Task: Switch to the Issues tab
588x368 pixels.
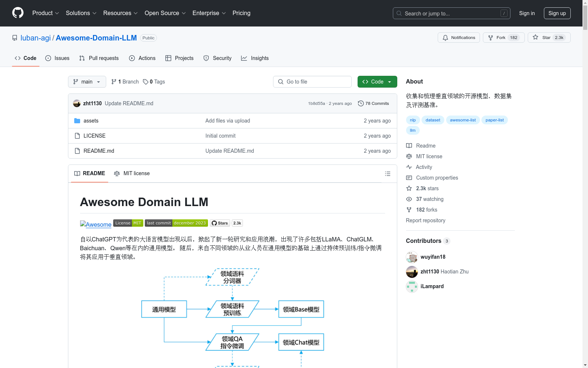Action: coord(57,58)
